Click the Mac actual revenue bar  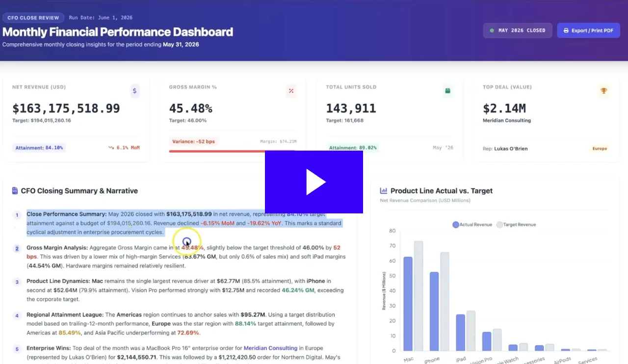click(408, 304)
